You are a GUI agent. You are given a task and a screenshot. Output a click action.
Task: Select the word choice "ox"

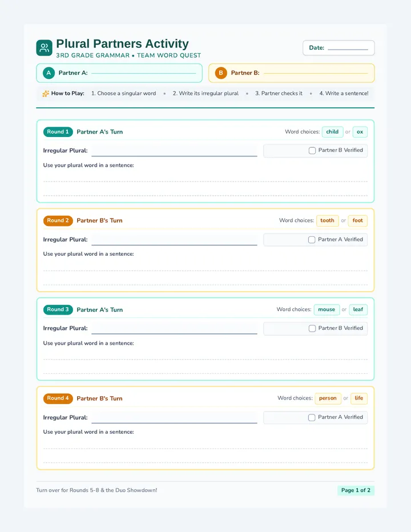tap(360, 132)
